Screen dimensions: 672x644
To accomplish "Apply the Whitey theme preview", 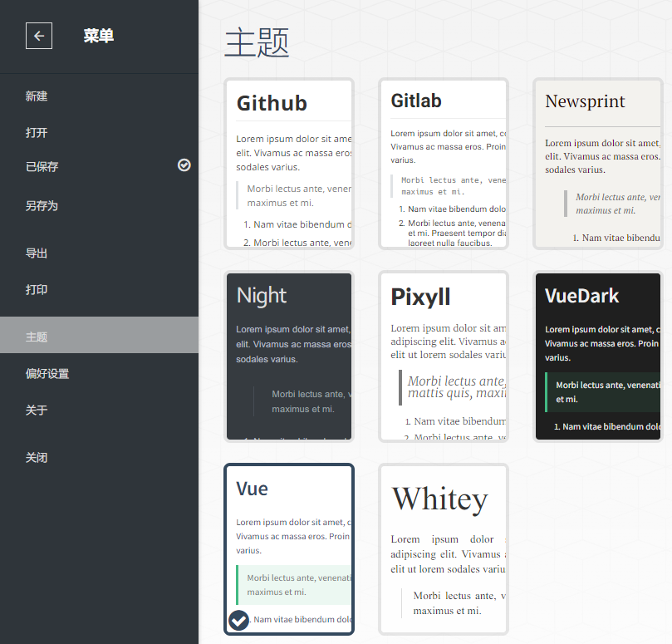I will click(444, 549).
